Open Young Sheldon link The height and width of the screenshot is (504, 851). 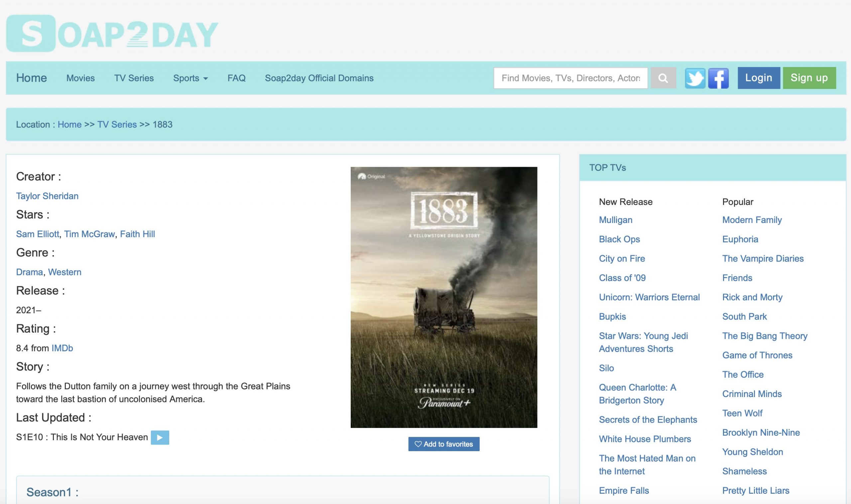(x=753, y=453)
